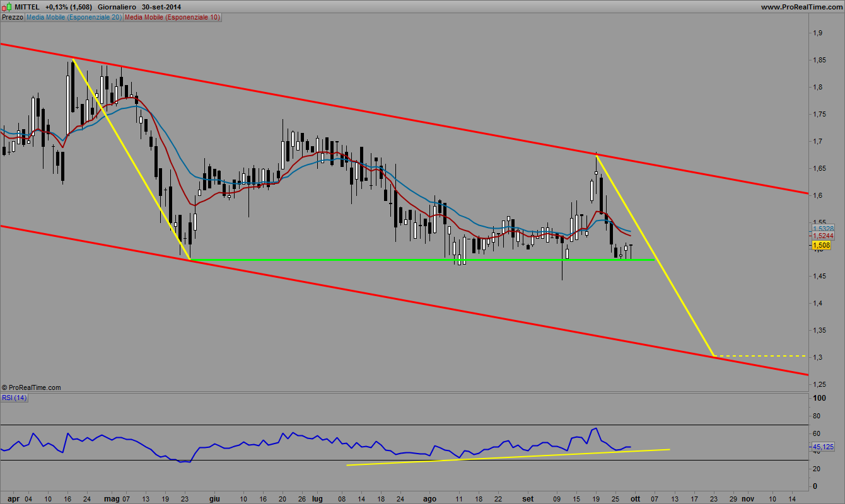
Task: Click the 45,125 RSI value tag
Action: (x=823, y=447)
